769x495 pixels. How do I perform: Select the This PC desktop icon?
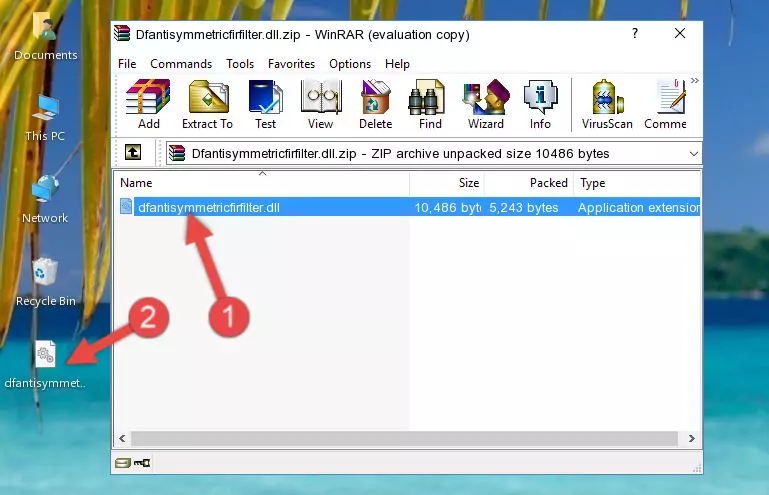pos(45,118)
